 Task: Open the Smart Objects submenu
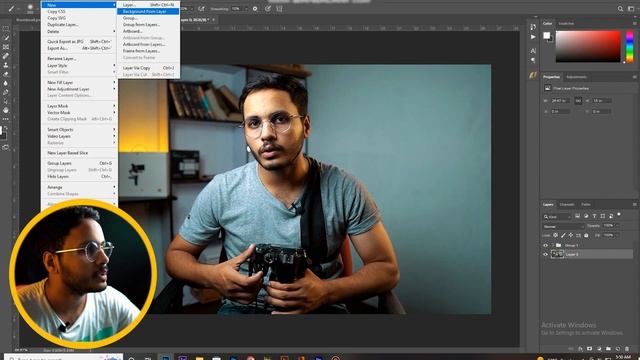click(79, 130)
